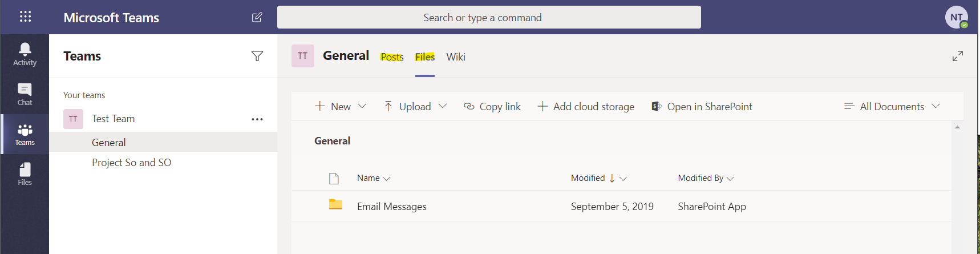Expand the tab to full screen
Image resolution: width=980 pixels, height=254 pixels.
pyautogui.click(x=958, y=56)
